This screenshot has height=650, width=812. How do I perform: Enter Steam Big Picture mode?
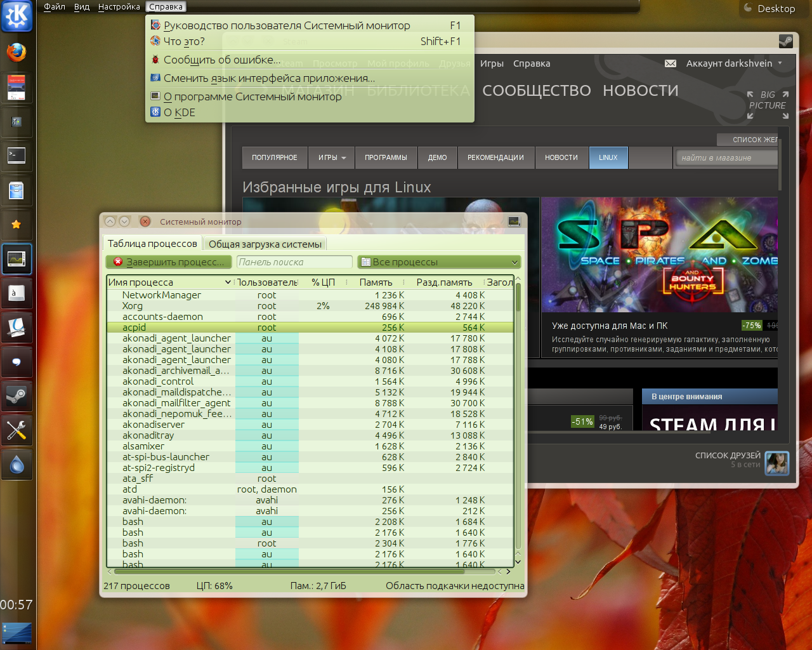coord(768,105)
